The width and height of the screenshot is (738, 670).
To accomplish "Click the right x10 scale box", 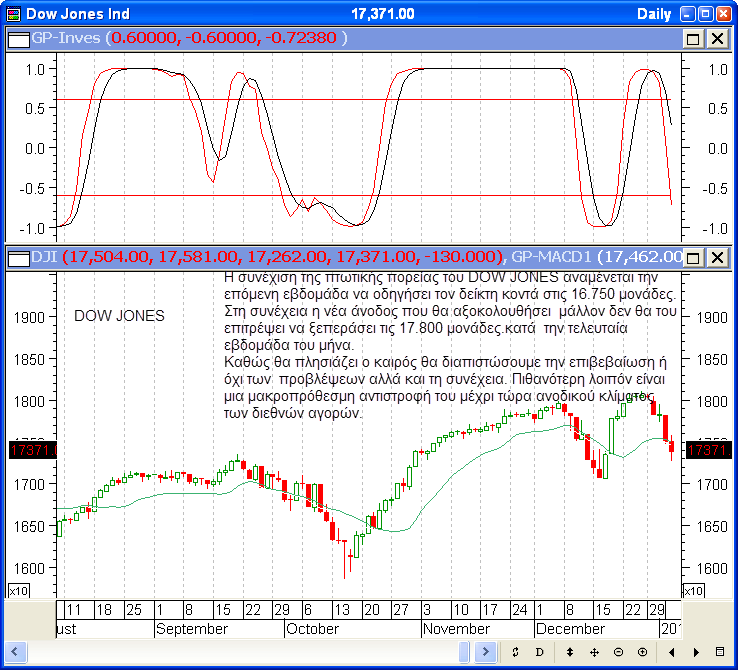I will [693, 590].
